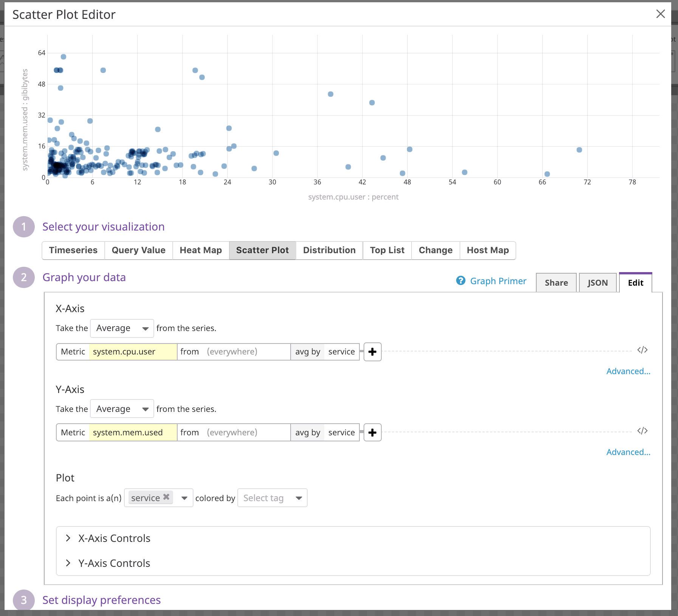The image size is (678, 616).
Task: Open the Y-Axis Average dropdown
Action: click(121, 409)
